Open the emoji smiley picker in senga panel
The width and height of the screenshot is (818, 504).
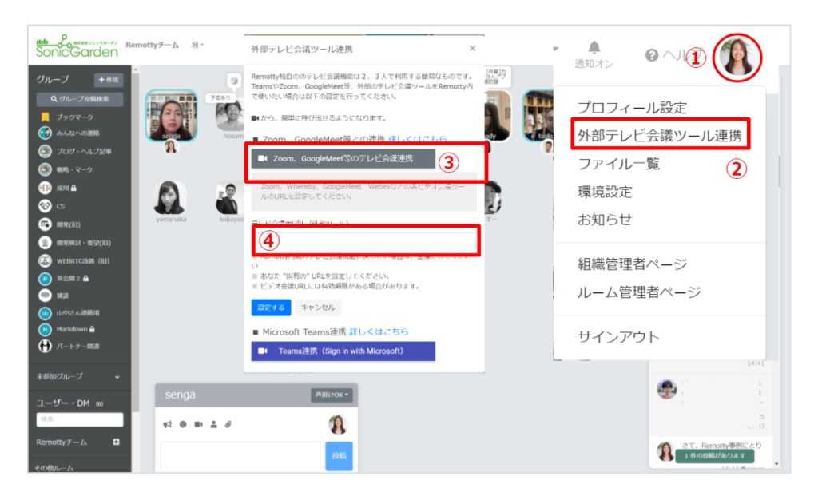183,424
